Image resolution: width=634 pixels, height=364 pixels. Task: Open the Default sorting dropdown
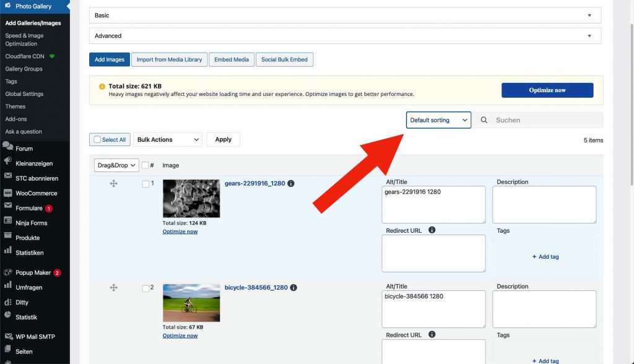[x=438, y=120]
